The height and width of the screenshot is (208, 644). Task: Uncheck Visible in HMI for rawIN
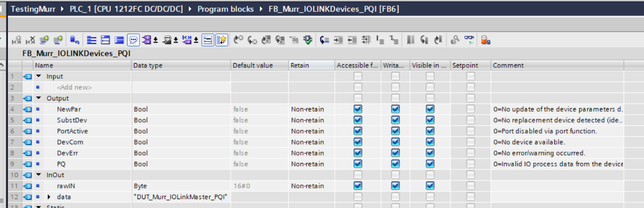[430, 186]
